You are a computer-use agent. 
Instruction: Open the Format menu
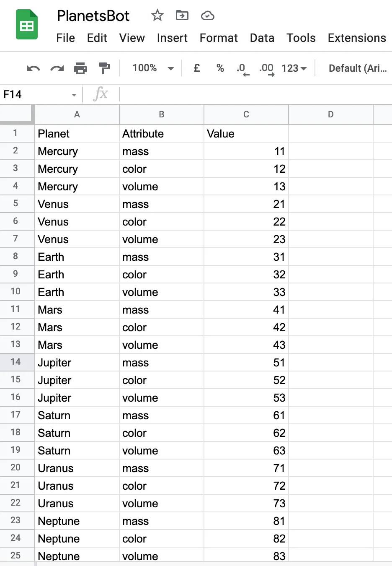[218, 38]
